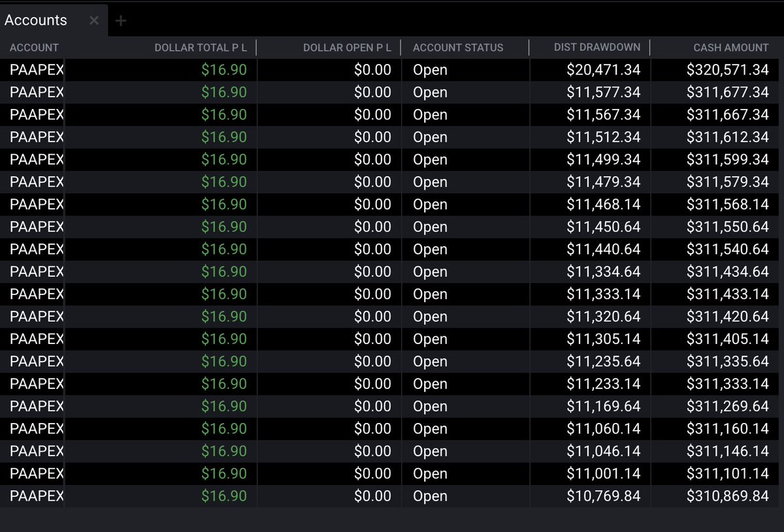This screenshot has width=784, height=532.
Task: Click cash amount $311,434.64
Action: pyautogui.click(x=728, y=272)
